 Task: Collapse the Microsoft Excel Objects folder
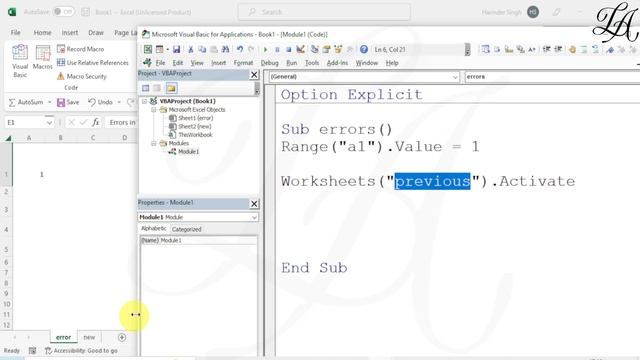coord(153,110)
